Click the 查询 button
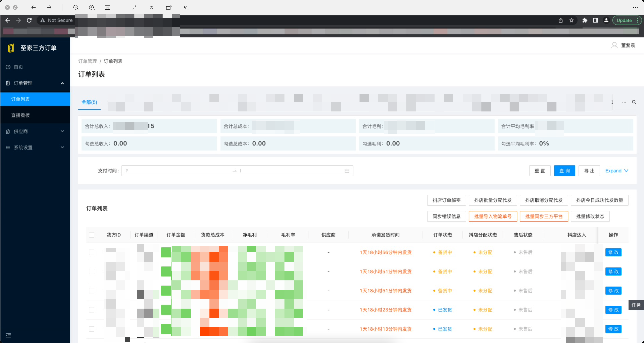 564,171
